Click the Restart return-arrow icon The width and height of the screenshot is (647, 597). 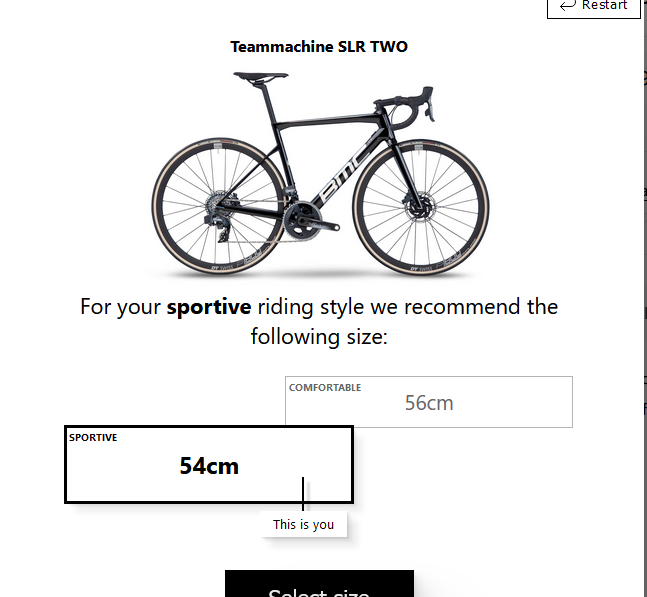[568, 5]
